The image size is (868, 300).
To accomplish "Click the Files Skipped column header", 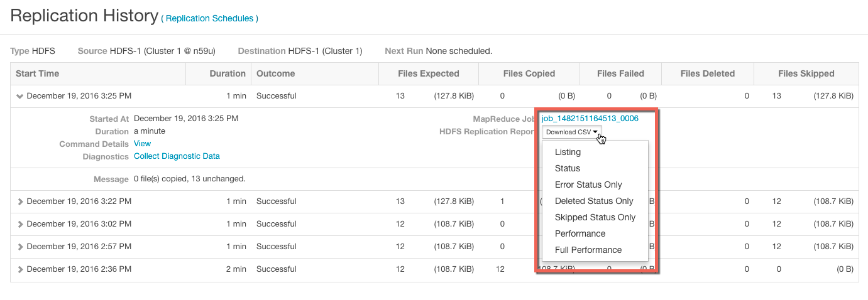I will tap(806, 73).
